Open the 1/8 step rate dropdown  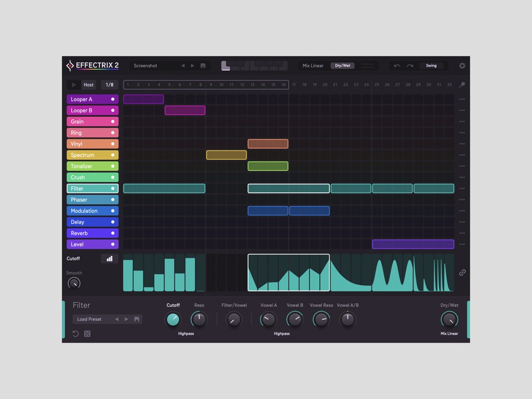tap(109, 84)
